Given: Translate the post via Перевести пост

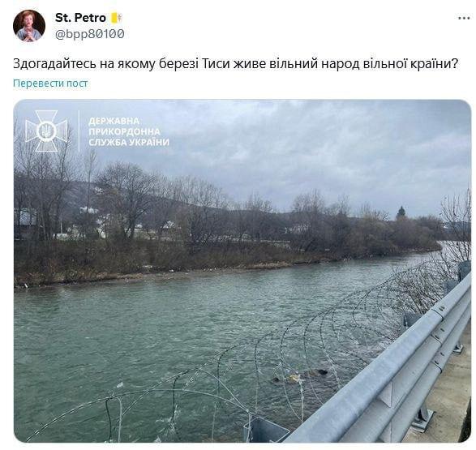Looking at the screenshot, I should (50, 84).
